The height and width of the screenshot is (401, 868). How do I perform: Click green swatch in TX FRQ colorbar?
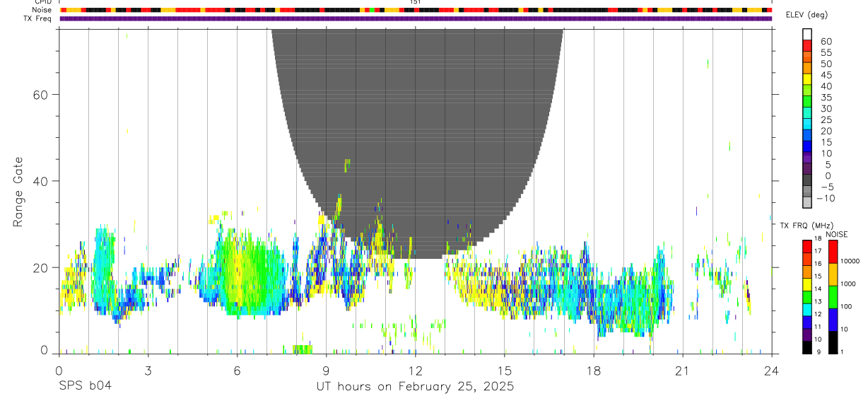[807, 297]
